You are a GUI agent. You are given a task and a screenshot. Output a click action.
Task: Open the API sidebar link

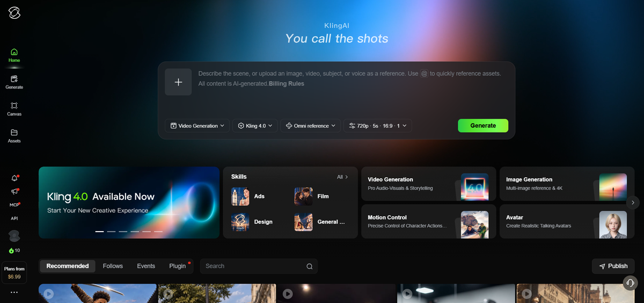pos(14,218)
